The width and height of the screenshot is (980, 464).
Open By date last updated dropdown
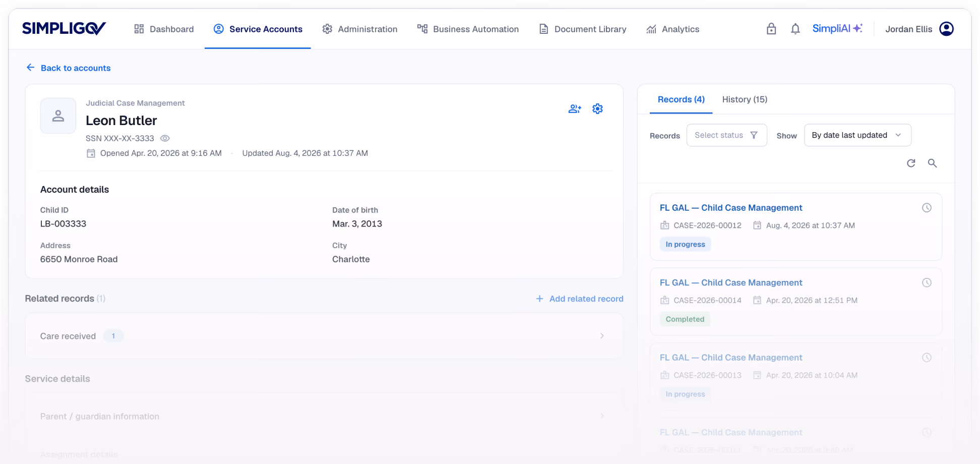click(x=857, y=135)
